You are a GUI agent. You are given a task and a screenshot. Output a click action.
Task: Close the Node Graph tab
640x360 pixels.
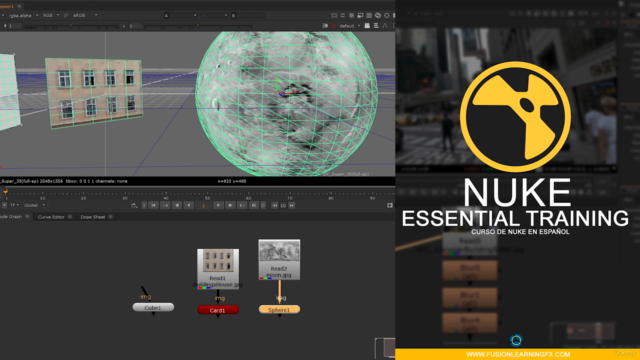tap(27, 217)
